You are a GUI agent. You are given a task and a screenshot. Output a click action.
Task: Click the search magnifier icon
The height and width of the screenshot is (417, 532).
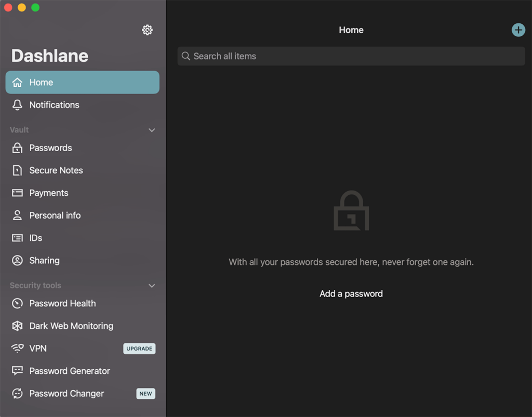pos(185,56)
